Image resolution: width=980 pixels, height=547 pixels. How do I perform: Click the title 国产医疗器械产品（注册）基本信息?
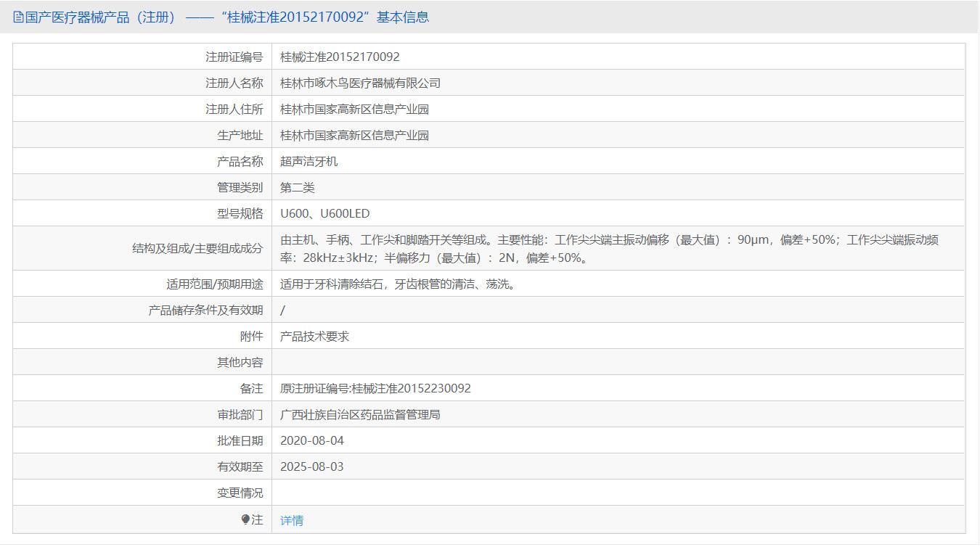[x=226, y=17]
